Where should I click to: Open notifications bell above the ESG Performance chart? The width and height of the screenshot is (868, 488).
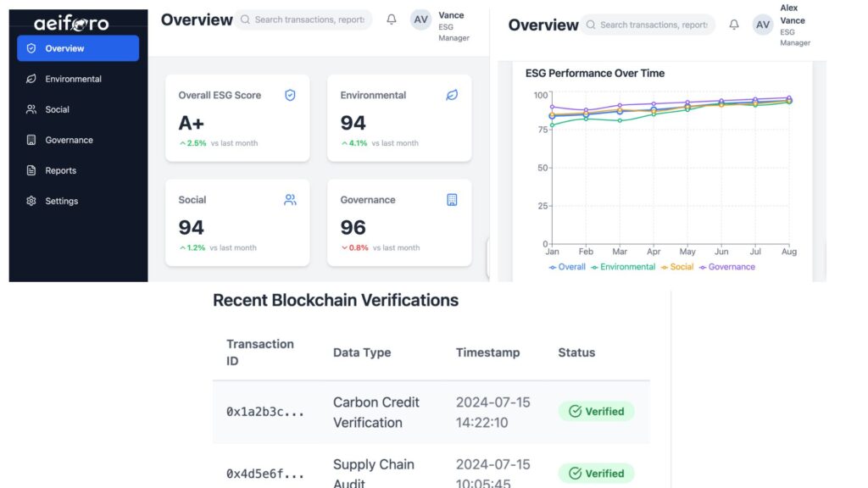pyautogui.click(x=734, y=25)
